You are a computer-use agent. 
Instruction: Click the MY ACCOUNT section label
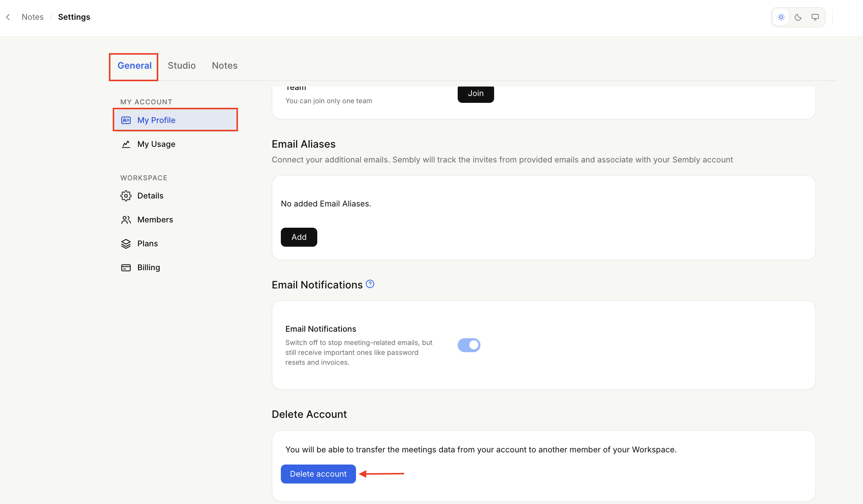146,102
